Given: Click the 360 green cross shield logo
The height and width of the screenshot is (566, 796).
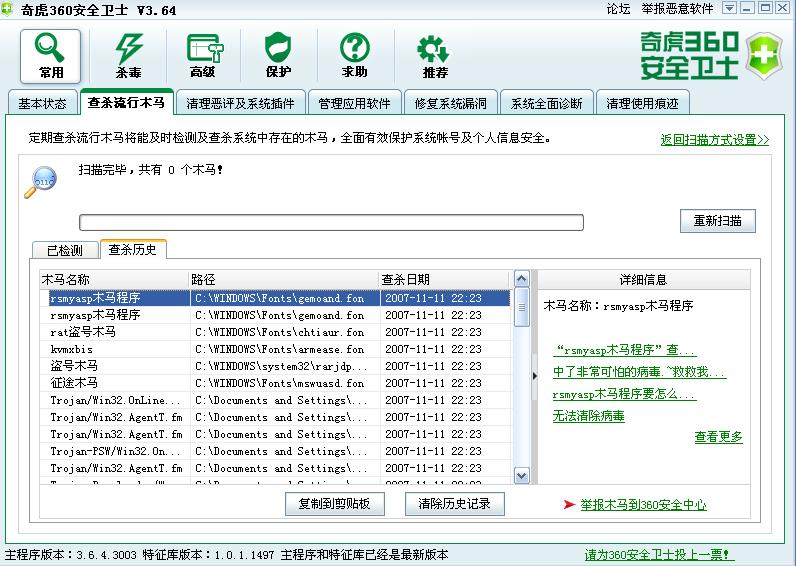Looking at the screenshot, I should coord(764,56).
